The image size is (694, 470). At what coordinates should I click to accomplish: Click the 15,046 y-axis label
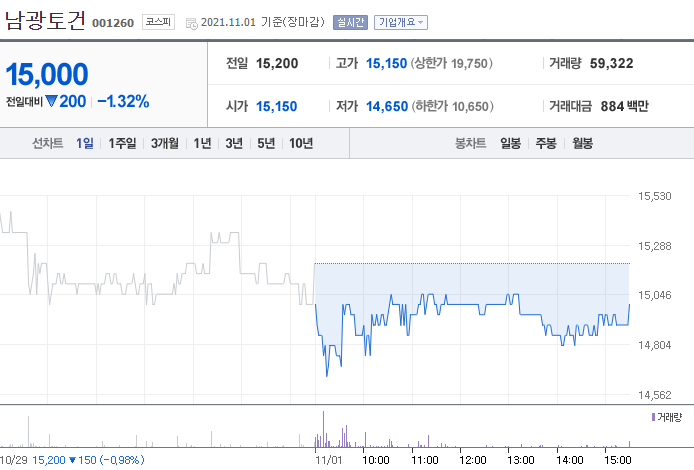pyautogui.click(x=655, y=295)
